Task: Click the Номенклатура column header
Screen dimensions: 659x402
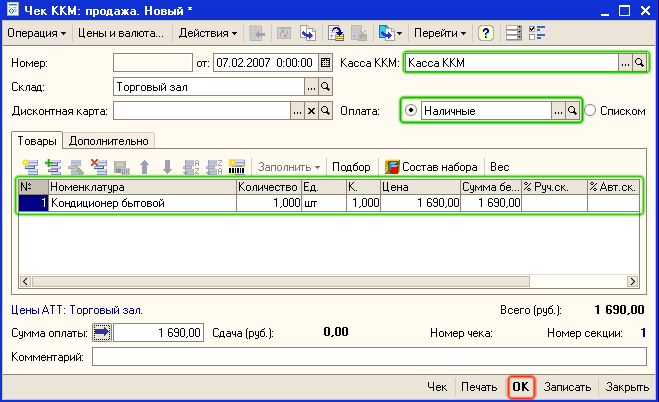Action: [142, 187]
